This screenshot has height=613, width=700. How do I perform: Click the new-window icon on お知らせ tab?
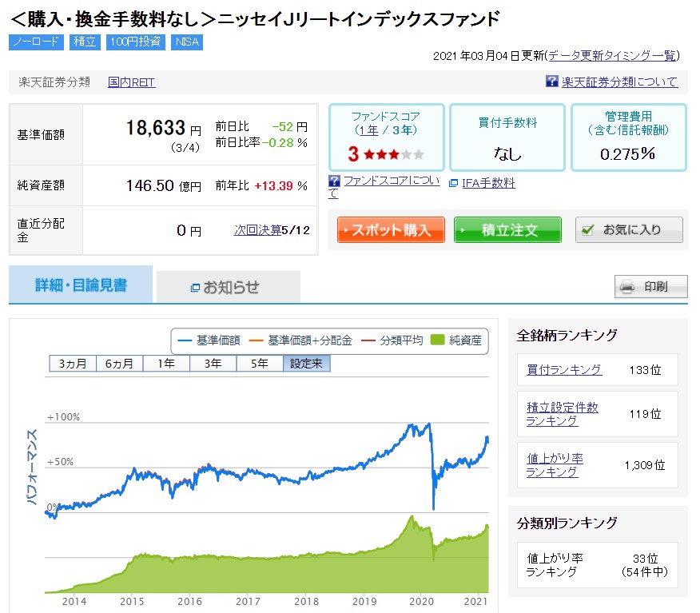[x=195, y=288]
